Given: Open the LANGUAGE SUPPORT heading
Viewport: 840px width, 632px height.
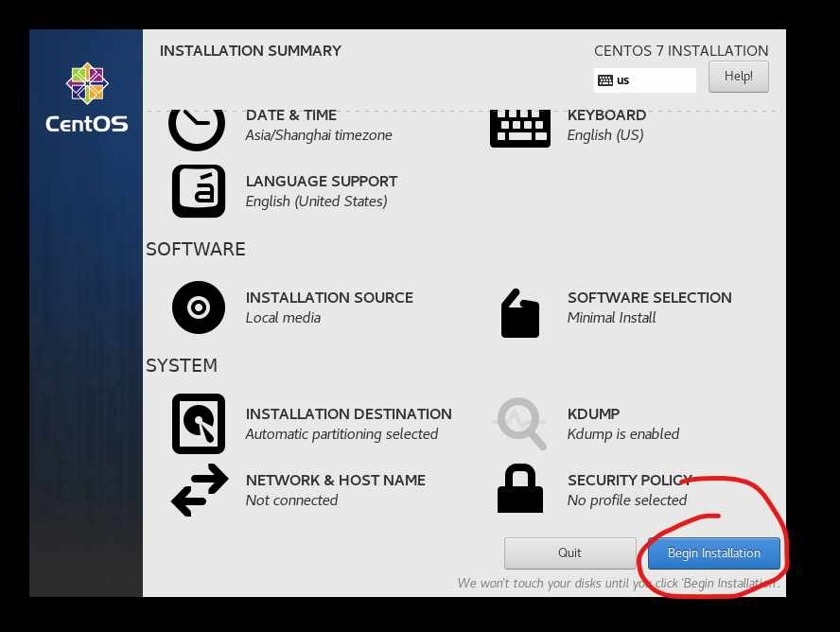Looking at the screenshot, I should 322,182.
